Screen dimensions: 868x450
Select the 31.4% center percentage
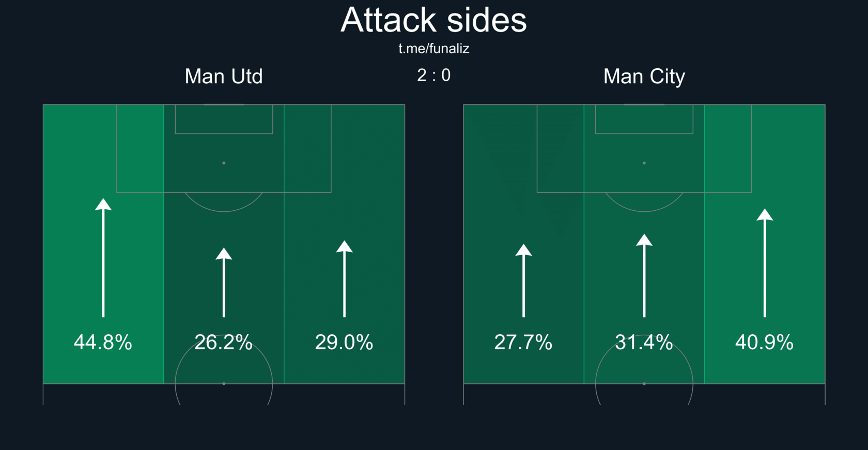pos(644,342)
